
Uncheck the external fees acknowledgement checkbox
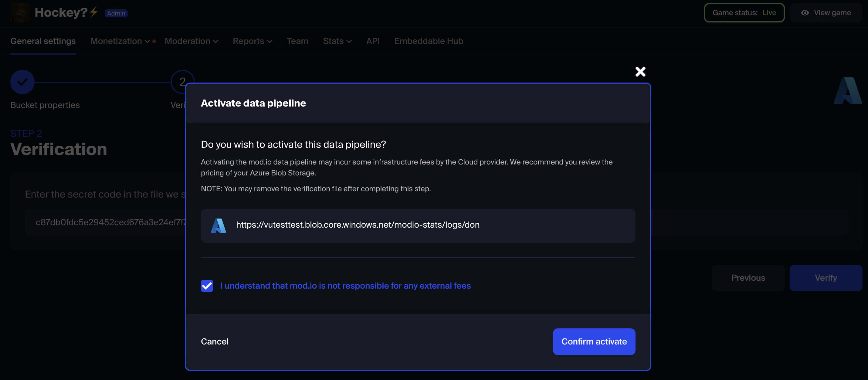pos(207,286)
